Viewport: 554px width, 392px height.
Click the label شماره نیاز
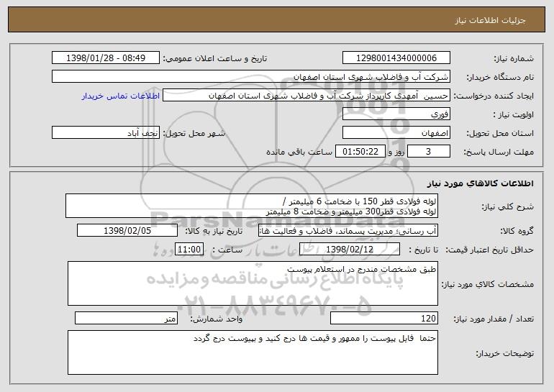(514, 58)
